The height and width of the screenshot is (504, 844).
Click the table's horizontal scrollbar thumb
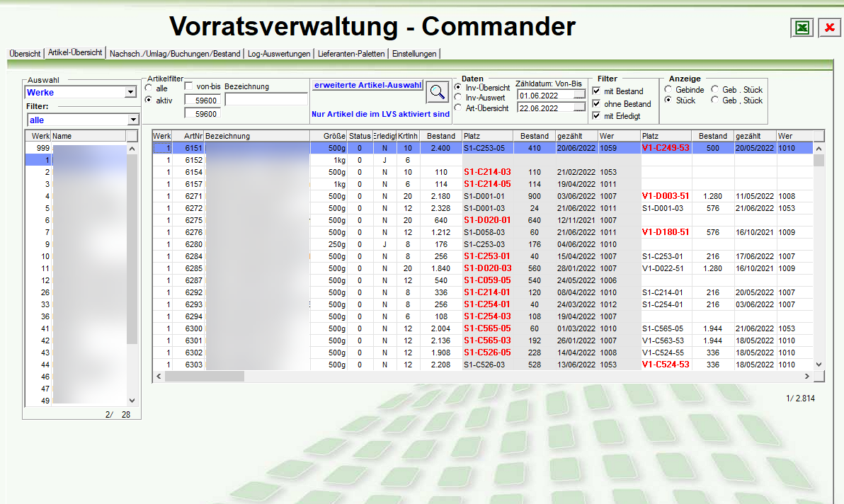pos(205,376)
